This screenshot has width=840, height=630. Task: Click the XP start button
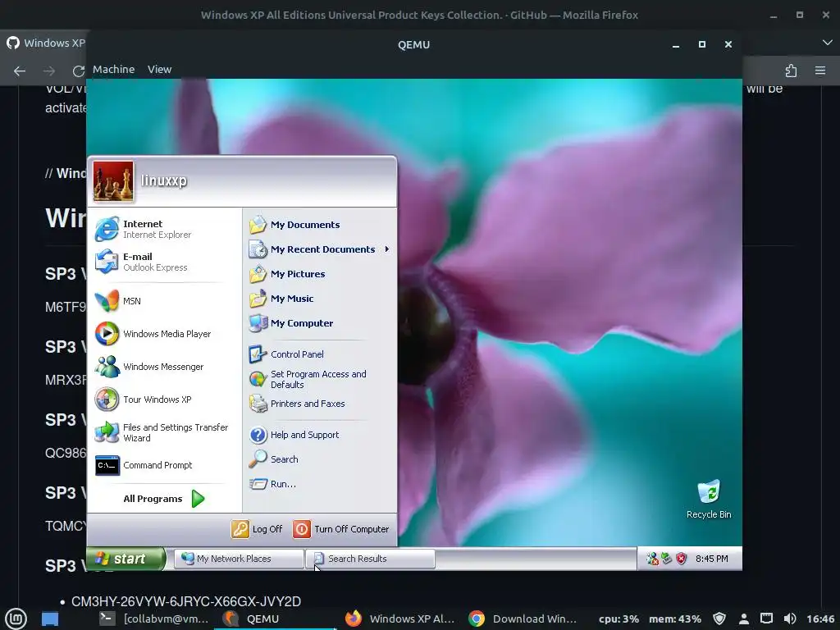pyautogui.click(x=126, y=559)
